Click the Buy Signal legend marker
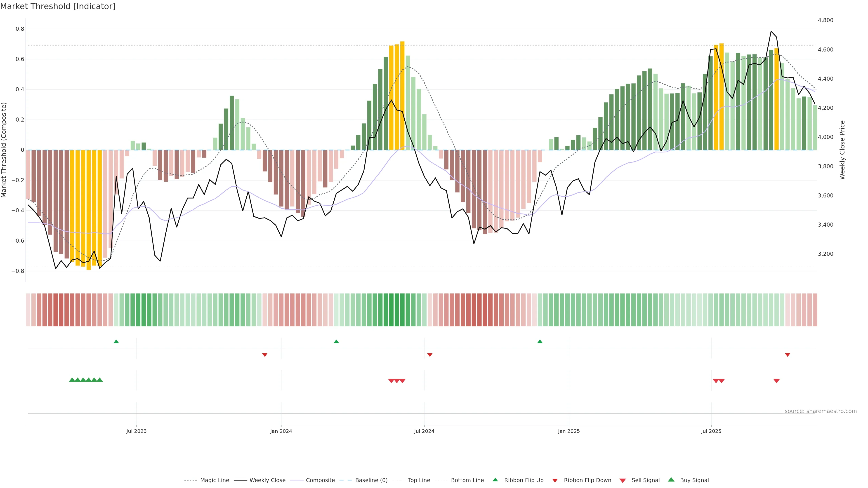This screenshot has width=868, height=488. pos(671,480)
